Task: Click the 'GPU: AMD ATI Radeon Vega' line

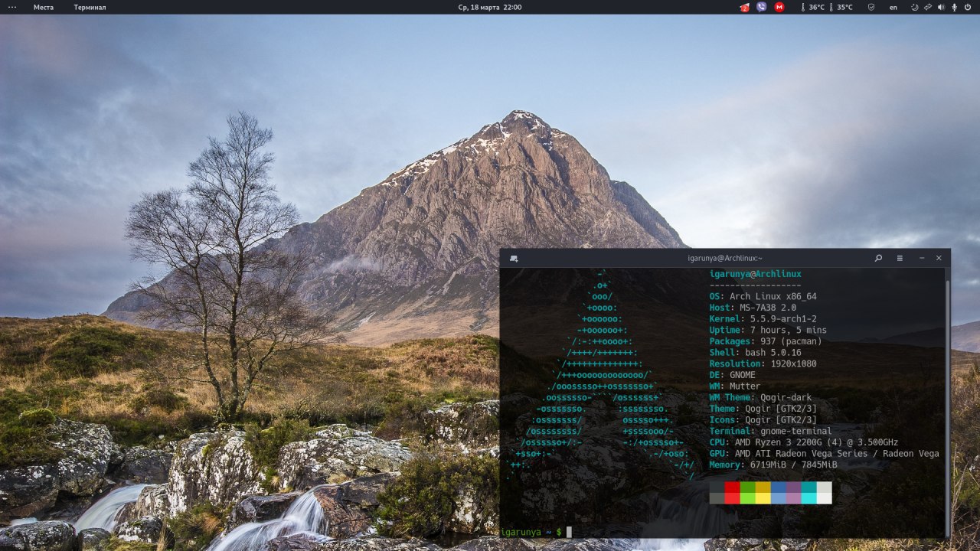Action: click(x=825, y=454)
